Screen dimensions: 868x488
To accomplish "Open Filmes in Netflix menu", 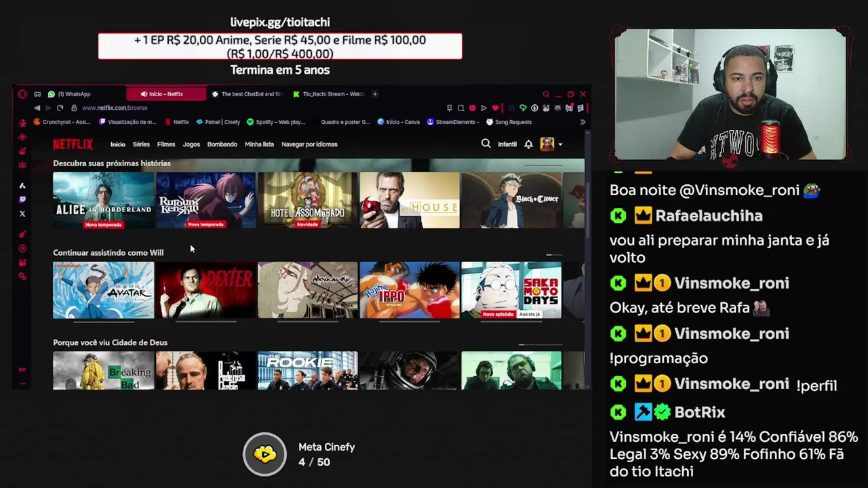I will [x=166, y=144].
